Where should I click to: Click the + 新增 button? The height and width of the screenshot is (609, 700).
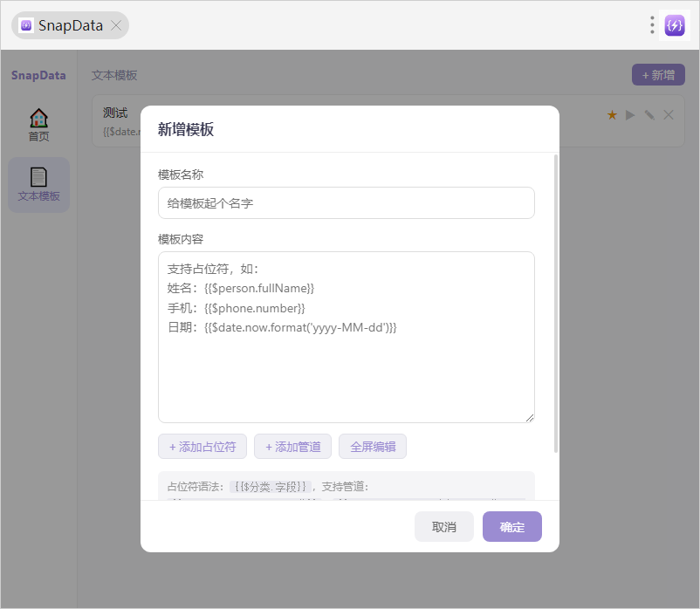click(658, 74)
